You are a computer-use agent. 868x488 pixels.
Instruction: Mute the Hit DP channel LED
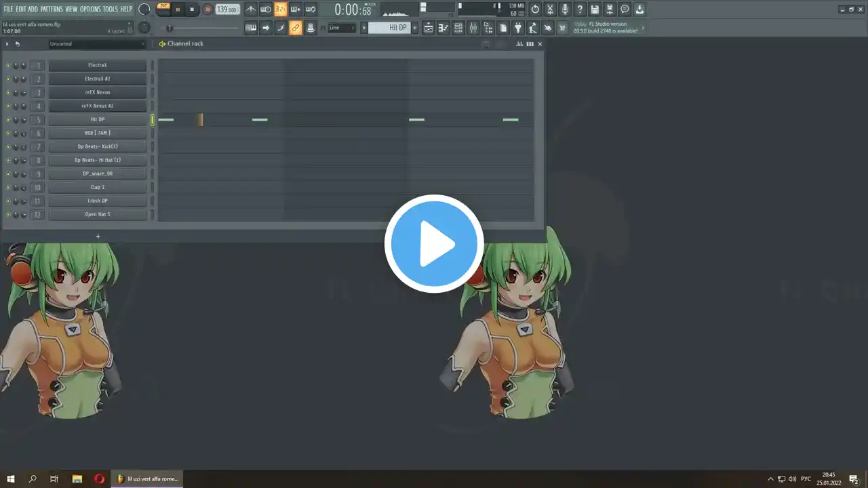[x=8, y=120]
